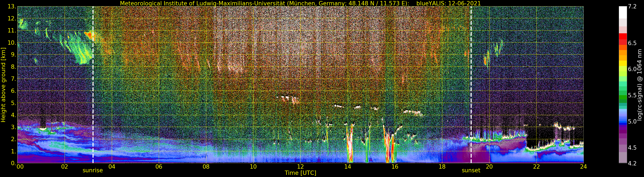Select the "06" time tick label

click(159, 166)
